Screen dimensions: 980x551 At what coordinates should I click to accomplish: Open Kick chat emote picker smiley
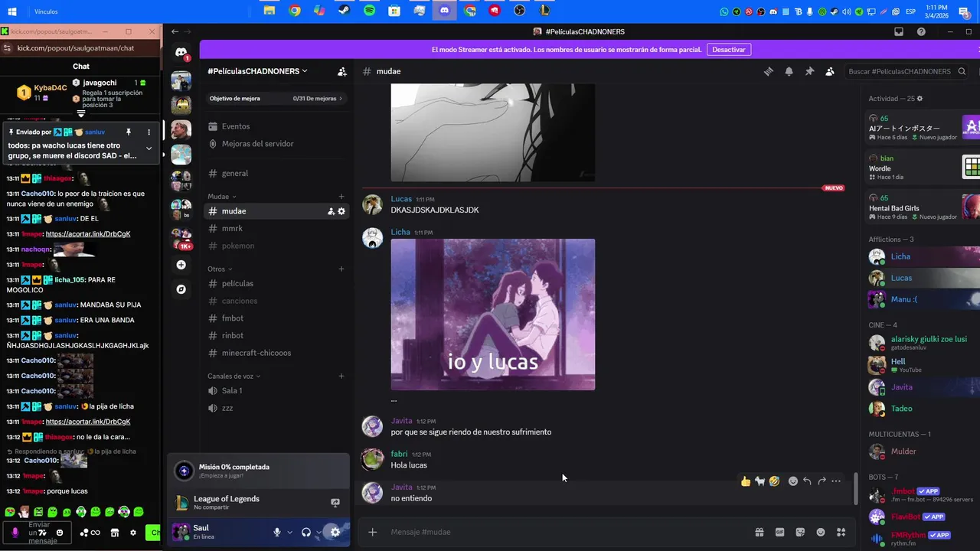[x=60, y=533]
